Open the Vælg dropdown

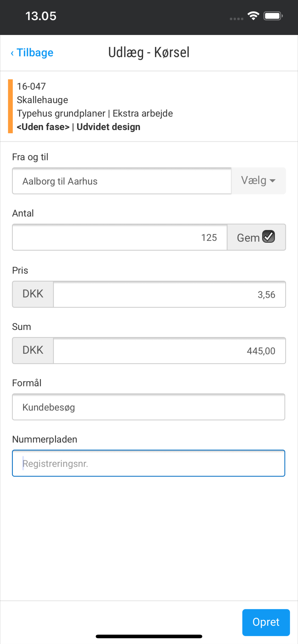point(258,181)
